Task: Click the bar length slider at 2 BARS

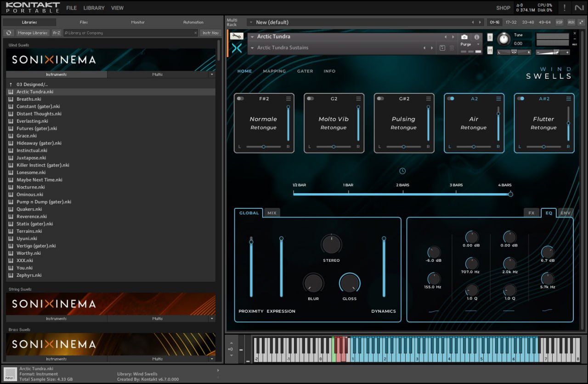Action: coord(402,194)
